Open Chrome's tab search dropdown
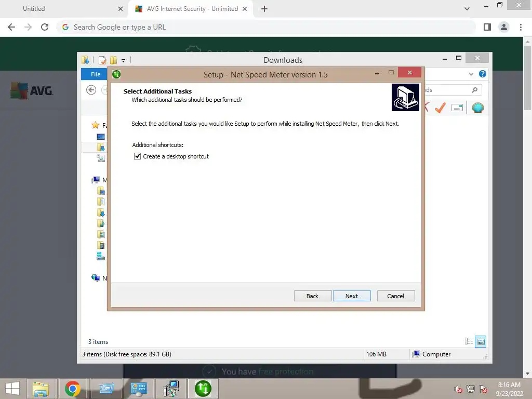Viewport: 532px width, 399px height. pos(467,9)
